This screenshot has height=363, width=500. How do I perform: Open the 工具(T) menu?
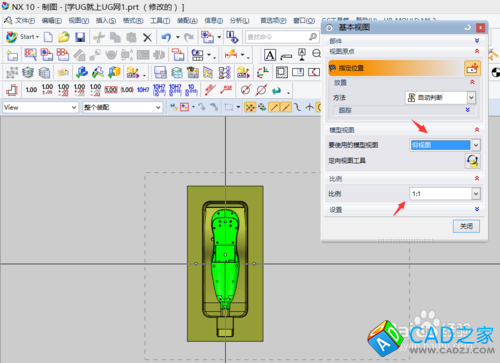[160, 21]
